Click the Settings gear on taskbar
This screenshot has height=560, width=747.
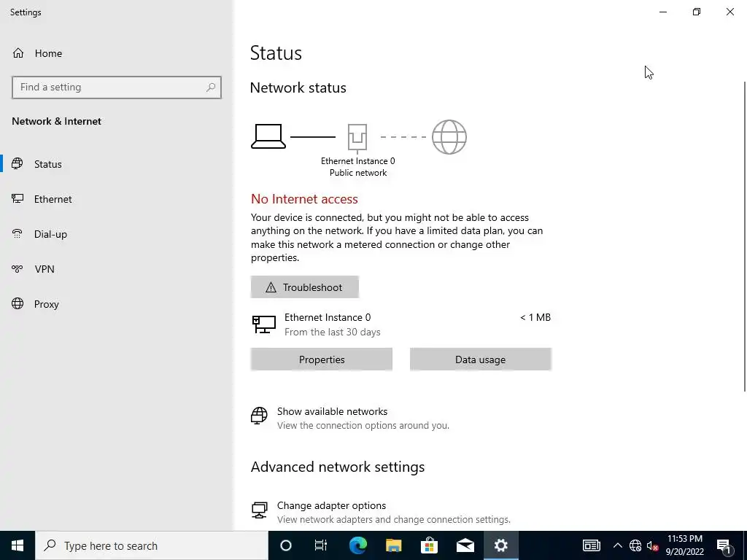(x=500, y=545)
